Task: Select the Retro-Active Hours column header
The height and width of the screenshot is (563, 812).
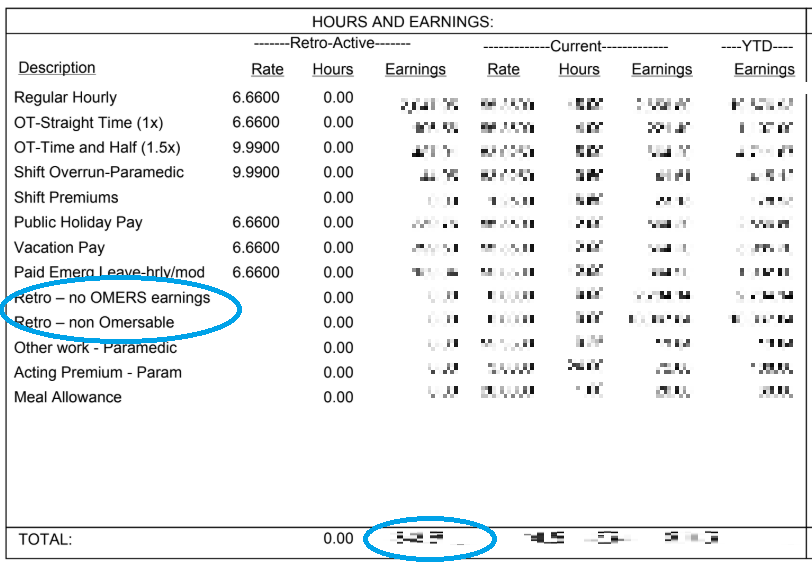Action: pos(333,69)
